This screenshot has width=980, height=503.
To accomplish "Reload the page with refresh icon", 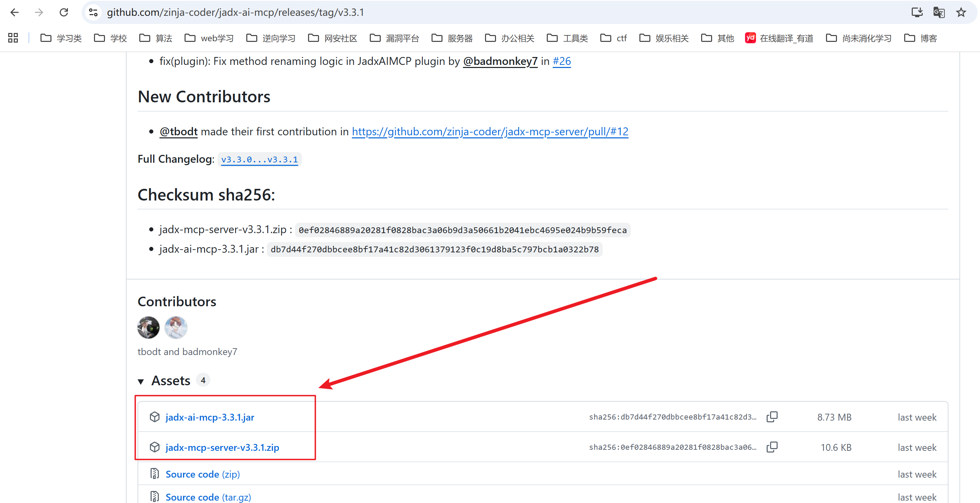I will (64, 13).
